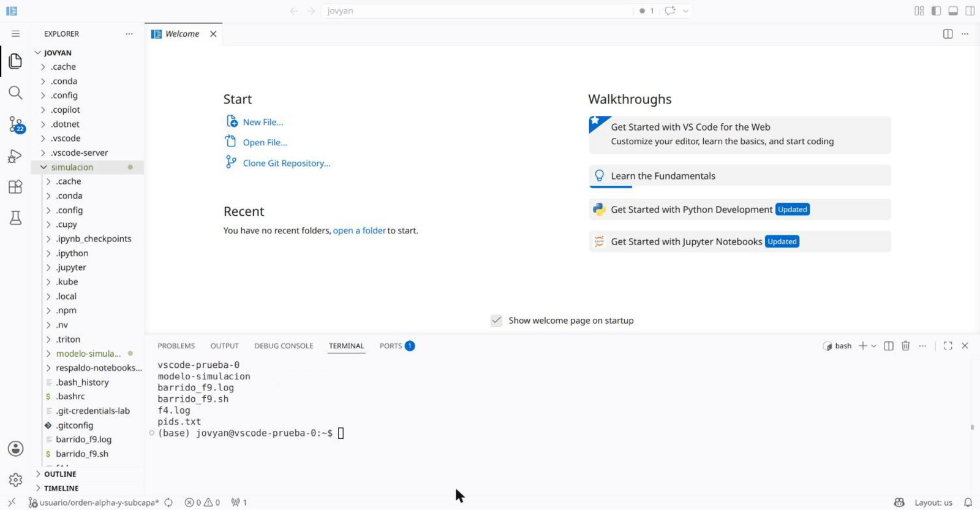Screen dimensions: 980x510
Task: Open the new terminal launch profile dropdown
Action: coord(874,346)
